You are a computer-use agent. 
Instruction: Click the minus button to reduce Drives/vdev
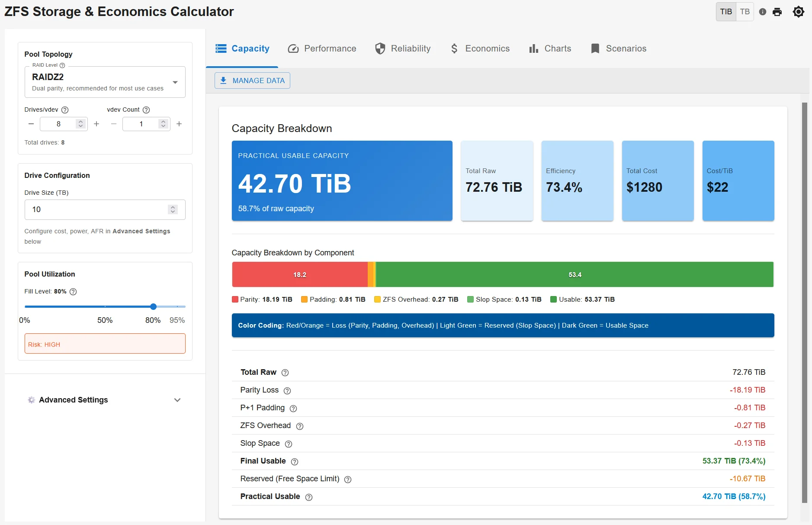(x=31, y=124)
